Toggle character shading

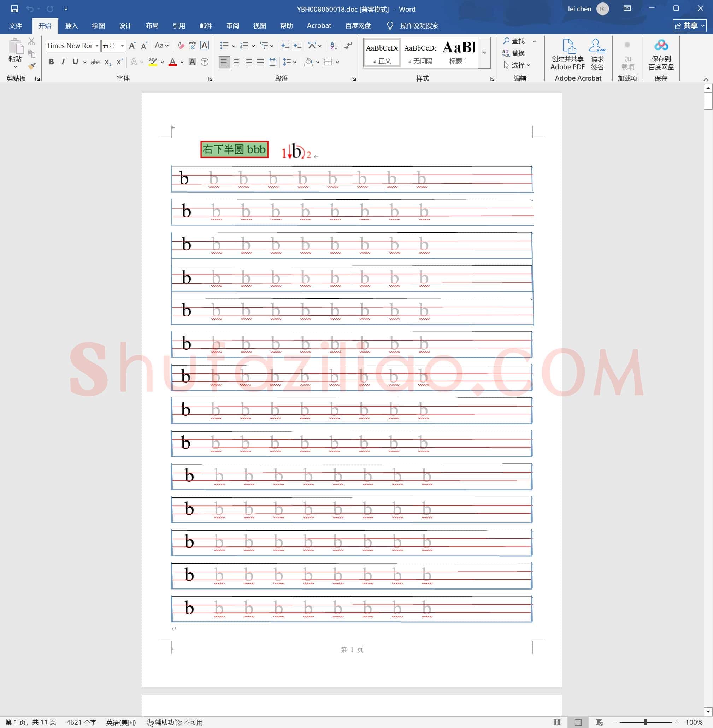[x=193, y=62]
